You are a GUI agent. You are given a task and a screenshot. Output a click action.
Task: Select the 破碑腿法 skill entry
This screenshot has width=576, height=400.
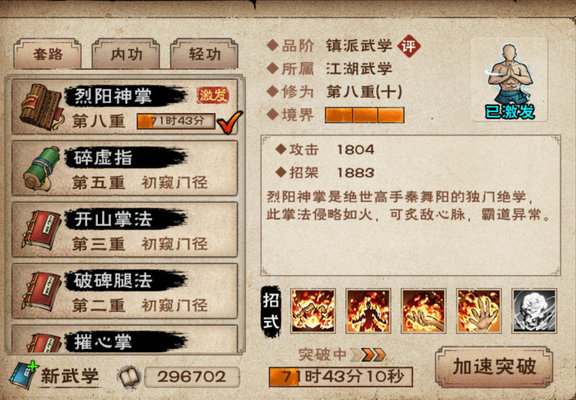click(125, 291)
